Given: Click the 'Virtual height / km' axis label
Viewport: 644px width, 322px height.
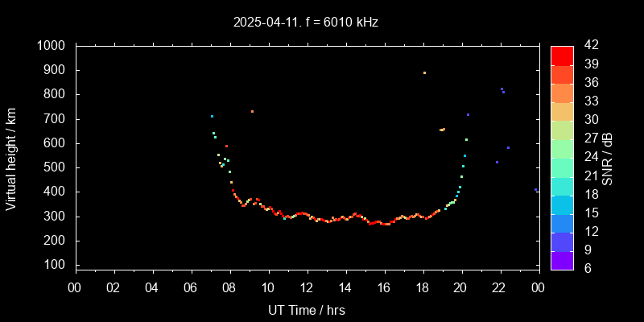Looking at the screenshot, I should point(11,158).
